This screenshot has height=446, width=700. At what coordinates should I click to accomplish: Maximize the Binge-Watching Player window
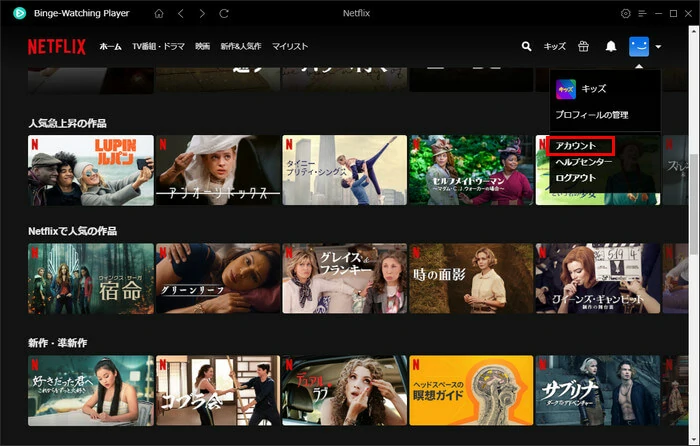pyautogui.click(x=673, y=13)
